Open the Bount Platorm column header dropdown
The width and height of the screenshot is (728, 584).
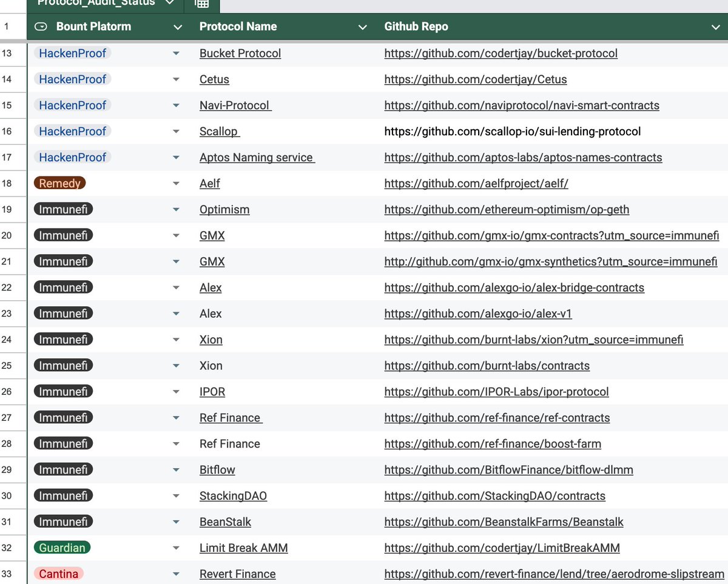(178, 27)
